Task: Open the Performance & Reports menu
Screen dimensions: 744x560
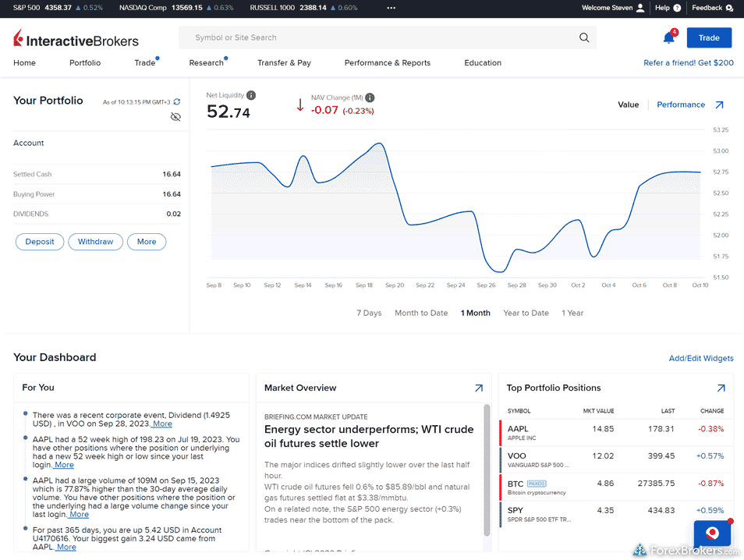Action: point(387,62)
